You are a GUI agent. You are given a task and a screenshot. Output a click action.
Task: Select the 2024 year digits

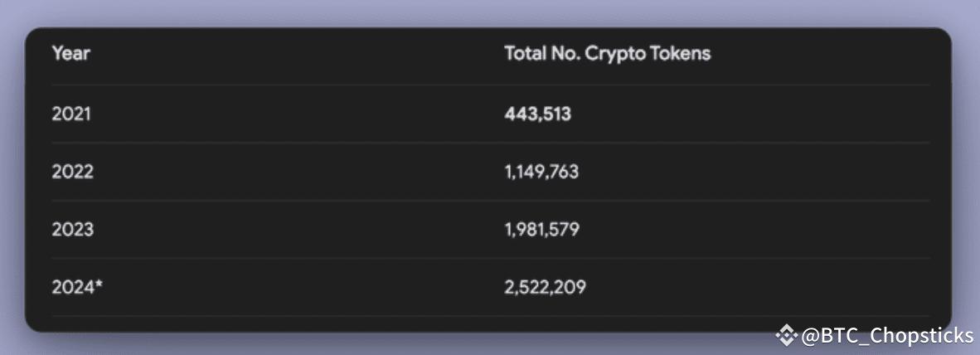[72, 288]
